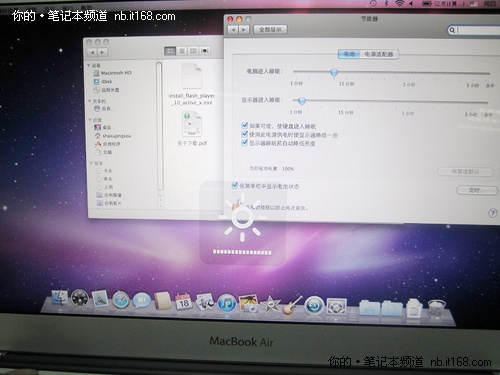Launch GarageBand guitar icon in Dock

coord(292,305)
